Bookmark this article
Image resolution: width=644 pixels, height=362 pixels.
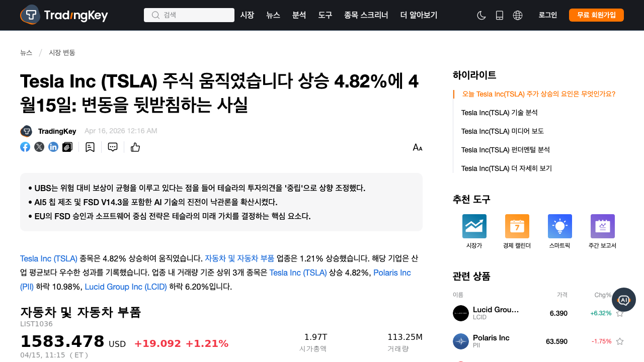(90, 147)
